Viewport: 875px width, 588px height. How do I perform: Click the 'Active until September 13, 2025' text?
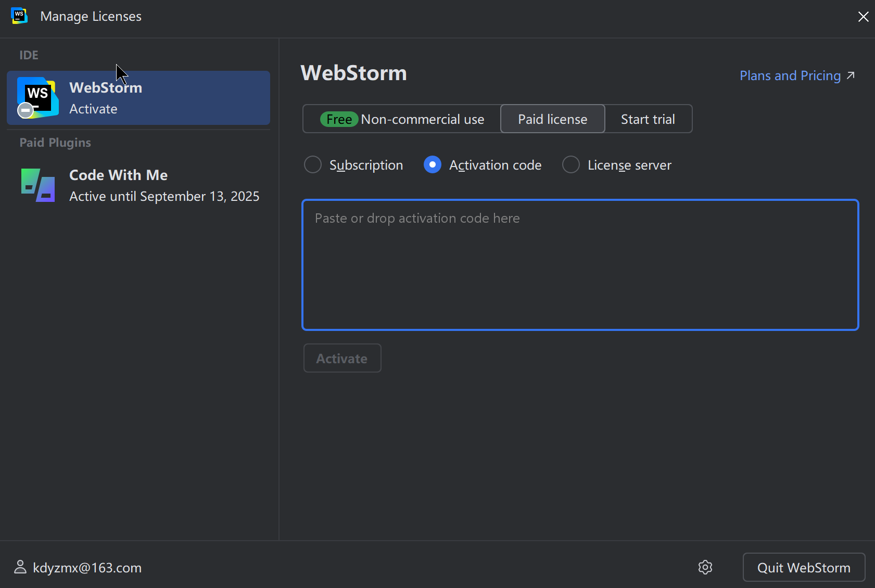(x=164, y=196)
